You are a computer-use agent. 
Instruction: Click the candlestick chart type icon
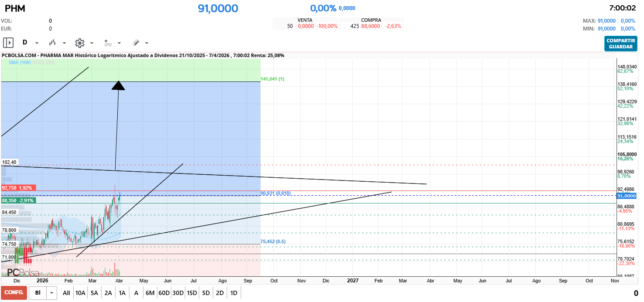pyautogui.click(x=52, y=43)
